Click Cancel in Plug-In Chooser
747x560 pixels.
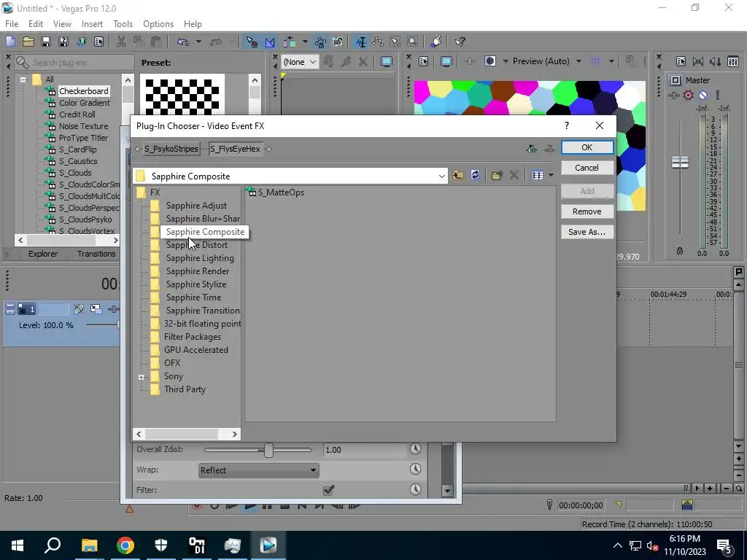click(587, 168)
